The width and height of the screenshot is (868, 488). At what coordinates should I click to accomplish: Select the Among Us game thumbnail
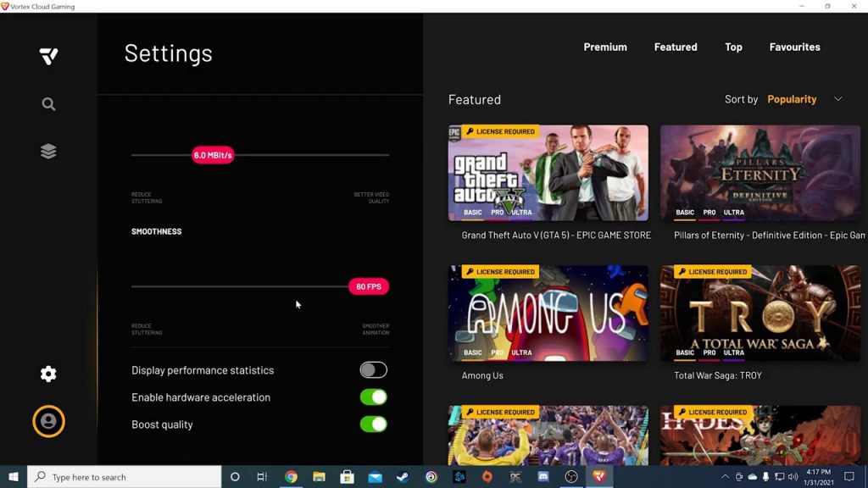[548, 313]
